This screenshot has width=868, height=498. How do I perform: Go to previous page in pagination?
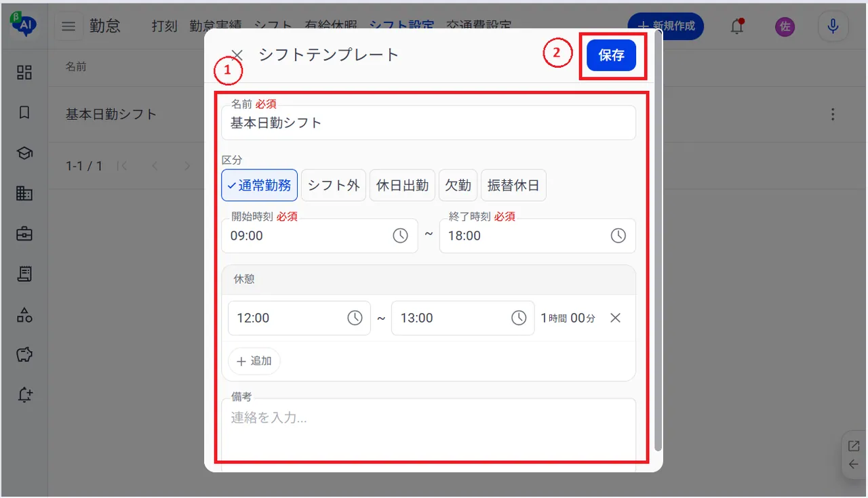(155, 166)
